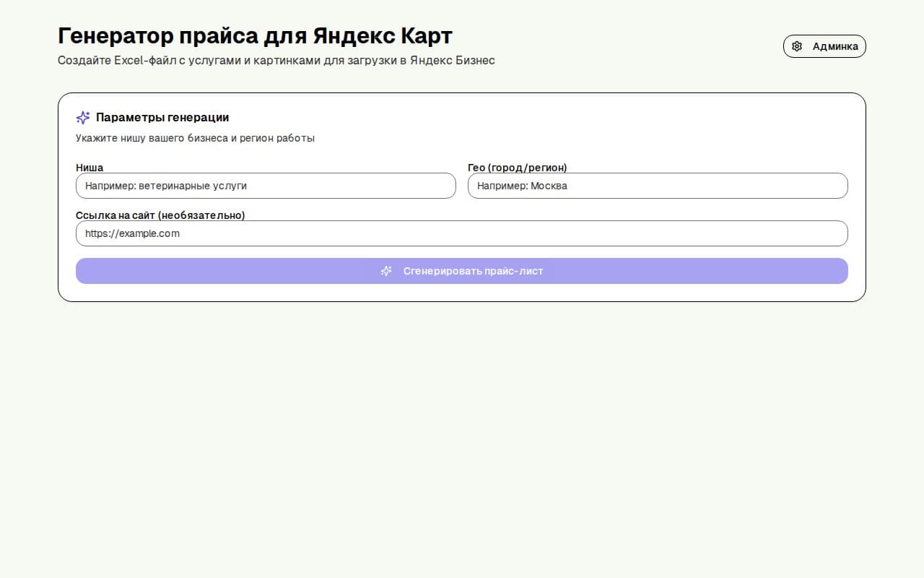
Task: Click the hint text Укажите нишу вашего бизнеса
Action: (x=195, y=138)
